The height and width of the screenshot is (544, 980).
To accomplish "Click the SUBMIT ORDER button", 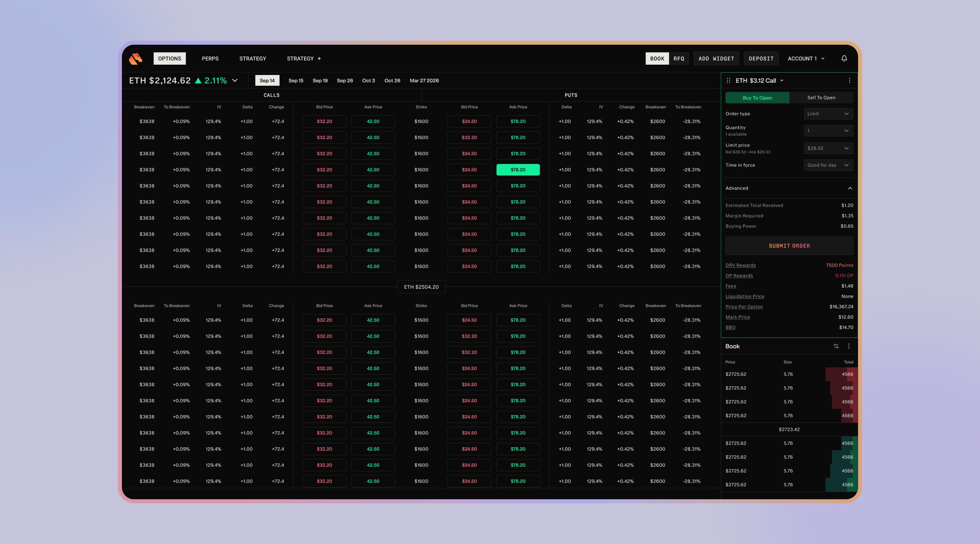I will [x=789, y=246].
